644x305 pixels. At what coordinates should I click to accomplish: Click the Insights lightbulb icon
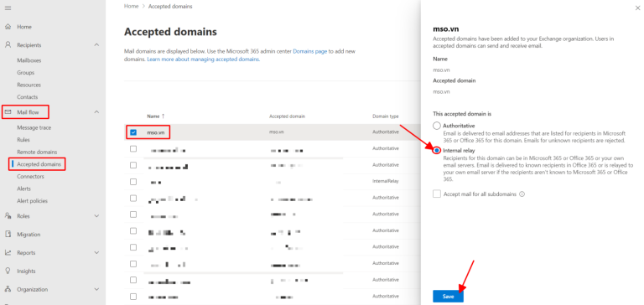tap(8, 271)
